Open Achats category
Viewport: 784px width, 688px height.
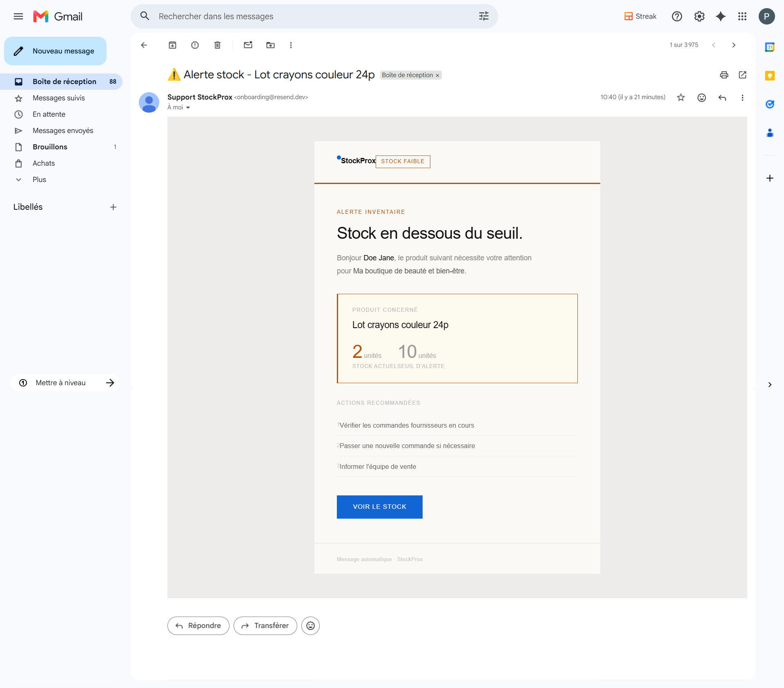(x=61, y=163)
